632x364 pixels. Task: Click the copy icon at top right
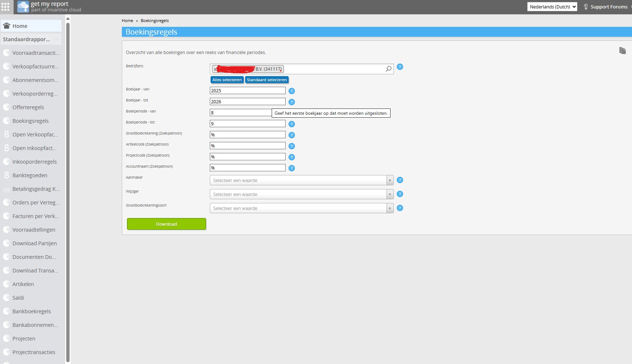tap(622, 51)
